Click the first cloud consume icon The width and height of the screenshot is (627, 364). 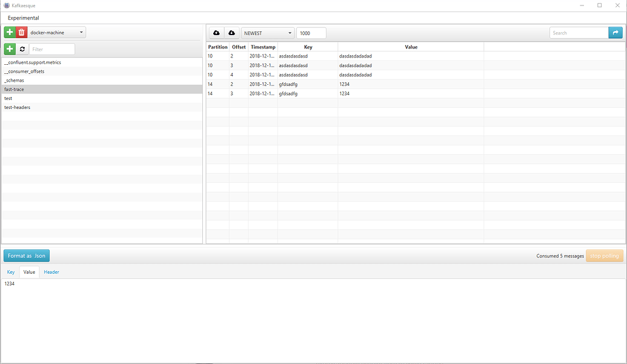(216, 33)
